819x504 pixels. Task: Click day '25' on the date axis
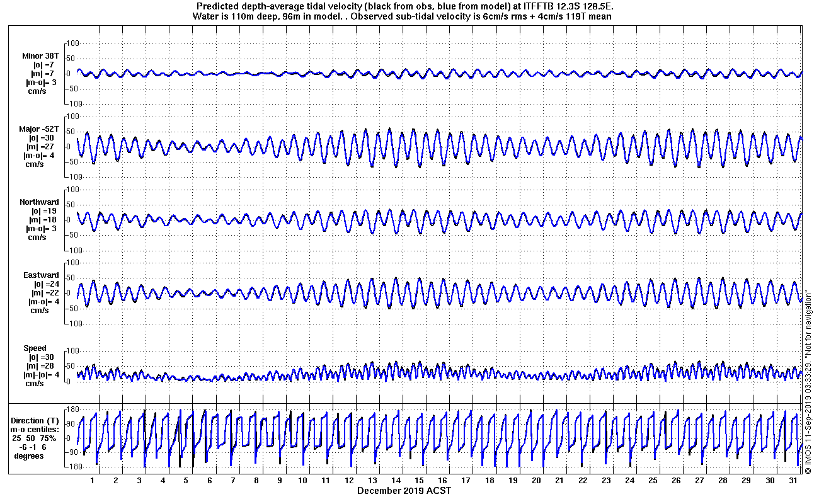click(x=653, y=481)
